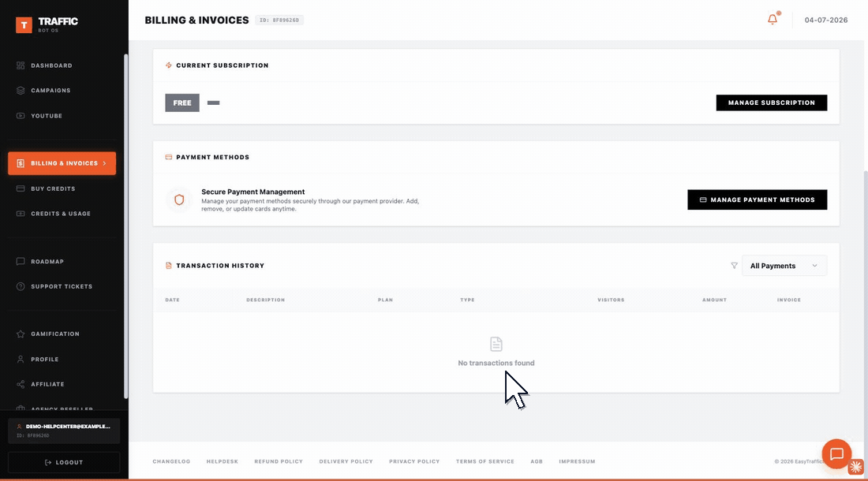The height and width of the screenshot is (481, 868).
Task: Click the Billing & Invoices receipt icon
Action: pyautogui.click(x=21, y=163)
